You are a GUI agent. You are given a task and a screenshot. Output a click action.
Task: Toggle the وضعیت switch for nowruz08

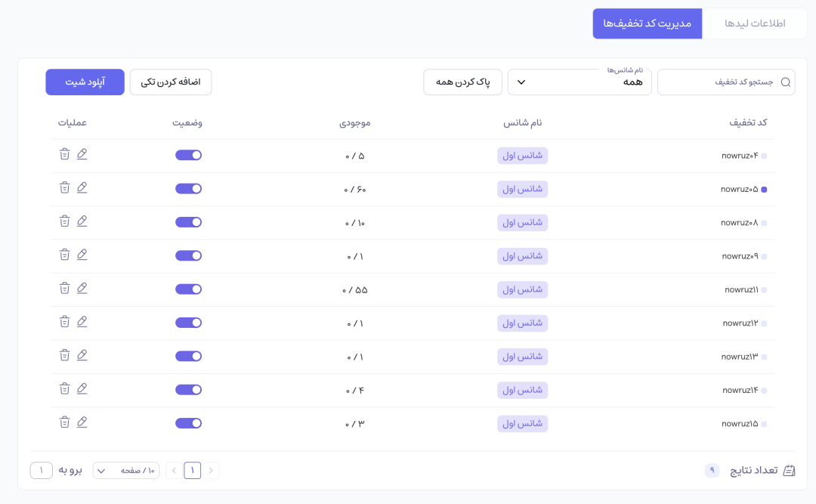pos(188,221)
